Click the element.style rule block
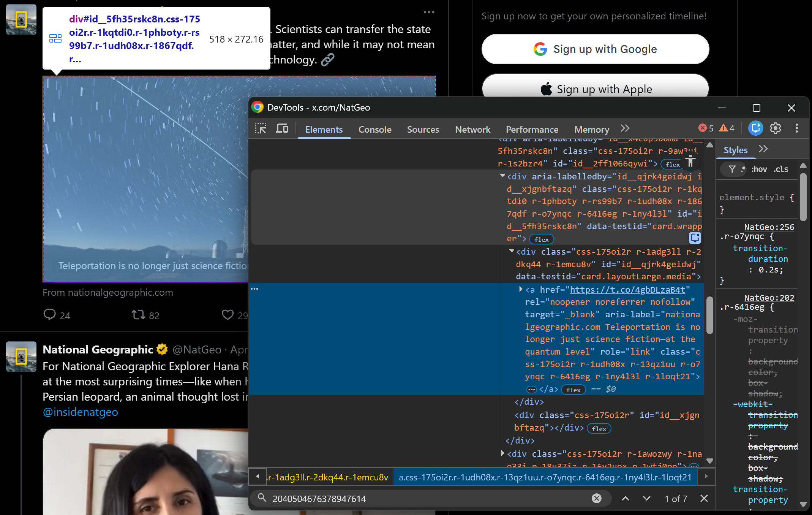Screen dimensions: 812x515 point(757,203)
